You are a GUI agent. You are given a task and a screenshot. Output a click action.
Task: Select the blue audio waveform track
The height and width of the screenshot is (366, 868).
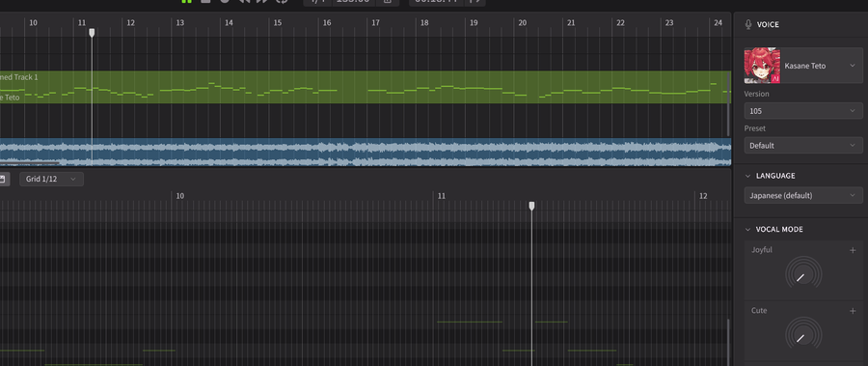click(366, 152)
